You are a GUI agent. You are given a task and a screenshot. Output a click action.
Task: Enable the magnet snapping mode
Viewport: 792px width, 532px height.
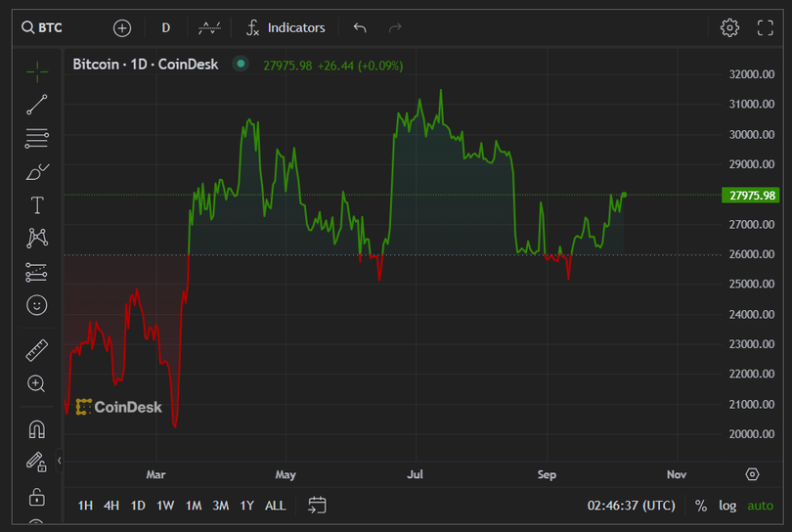point(37,429)
